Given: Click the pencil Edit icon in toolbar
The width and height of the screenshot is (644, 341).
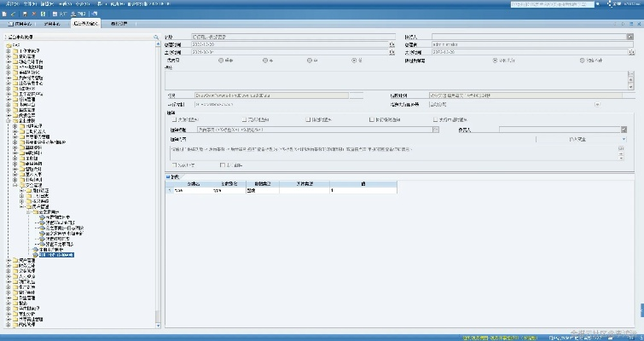Looking at the screenshot, I should (15, 14).
